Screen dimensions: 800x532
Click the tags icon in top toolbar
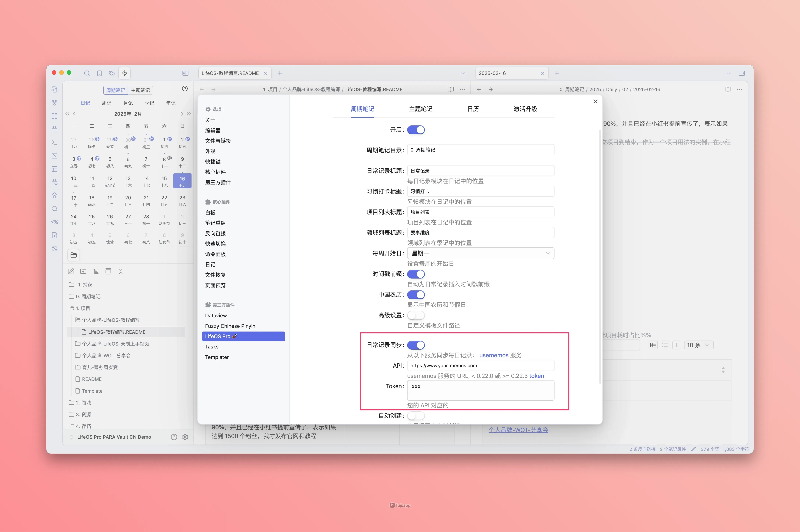pyautogui.click(x=112, y=73)
